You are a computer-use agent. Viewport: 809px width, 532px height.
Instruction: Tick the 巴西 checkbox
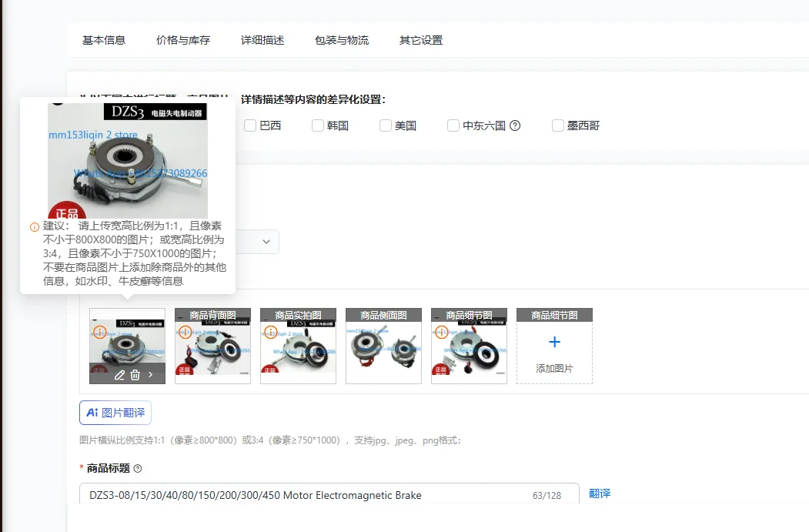coord(250,125)
